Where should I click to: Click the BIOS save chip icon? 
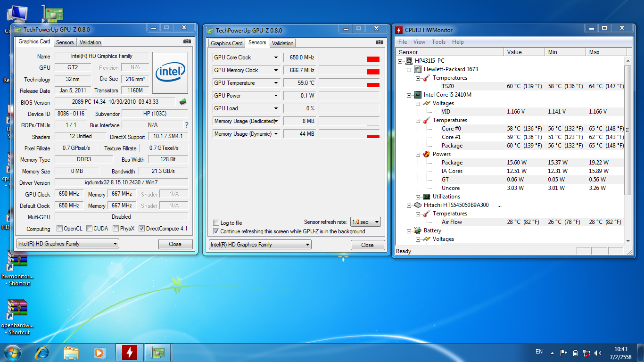(x=183, y=102)
